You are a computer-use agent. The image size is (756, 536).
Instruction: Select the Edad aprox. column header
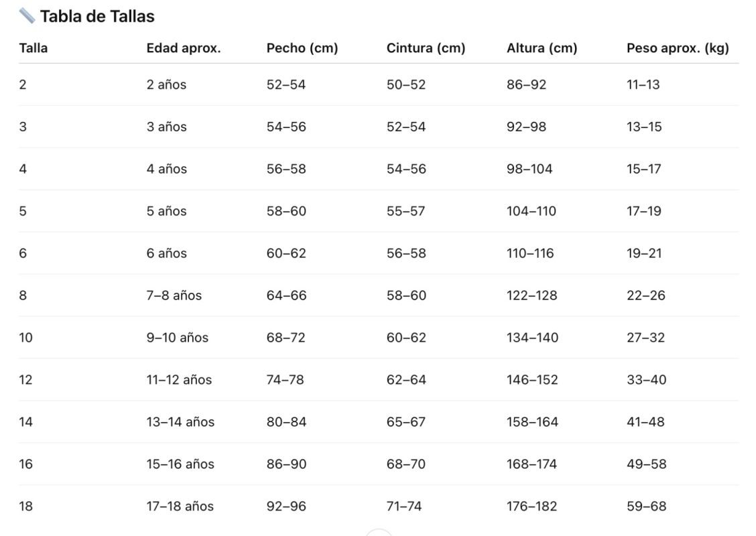click(x=184, y=48)
